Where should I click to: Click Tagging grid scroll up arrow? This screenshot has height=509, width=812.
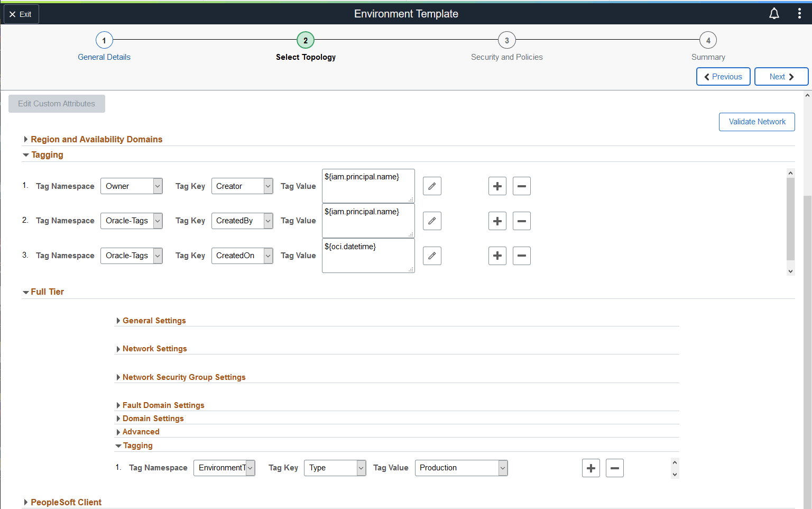coord(791,173)
